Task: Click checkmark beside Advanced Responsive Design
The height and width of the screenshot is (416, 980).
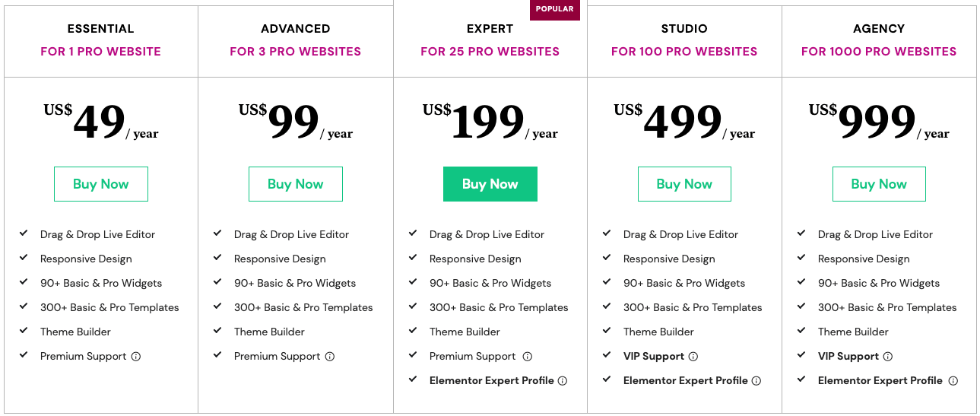Action: pos(217,258)
